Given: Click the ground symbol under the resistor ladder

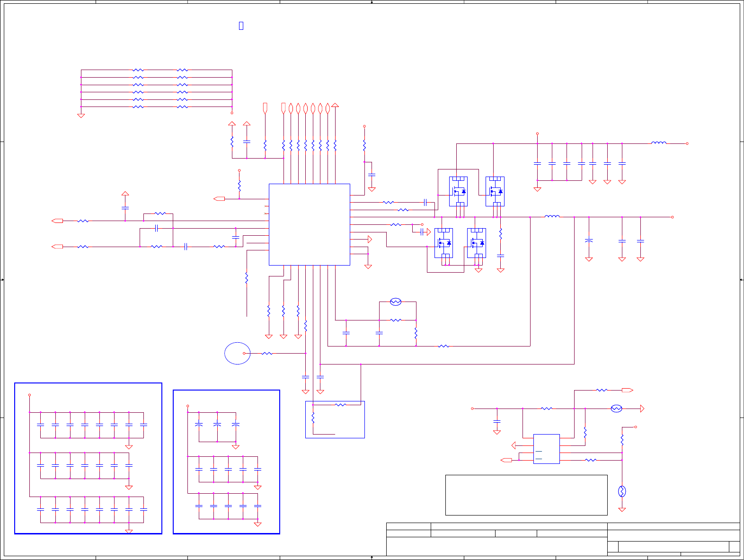Looking at the screenshot, I should (x=81, y=116).
